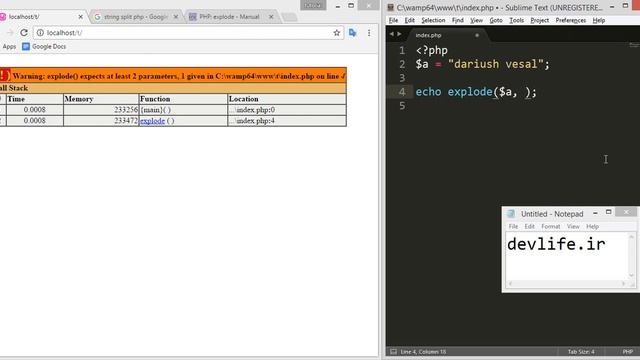Open Sublime Text's File menu
640x360 pixels.
[x=393, y=20]
